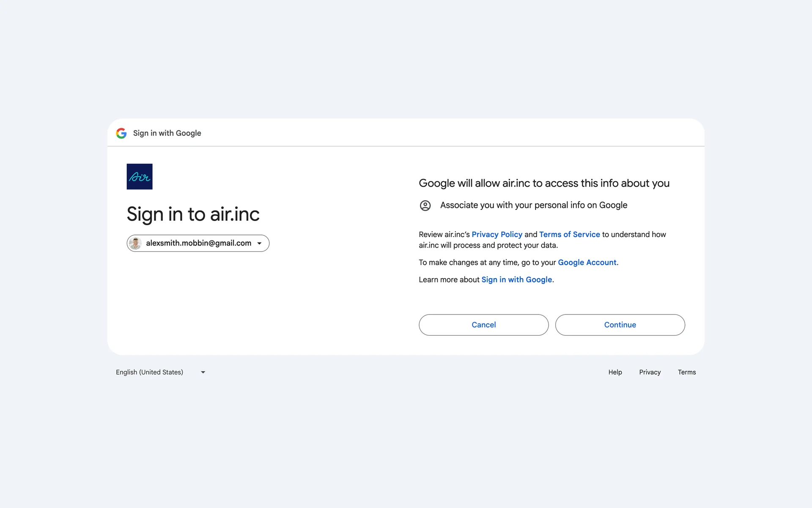Open Terms of Service link

pyautogui.click(x=569, y=235)
